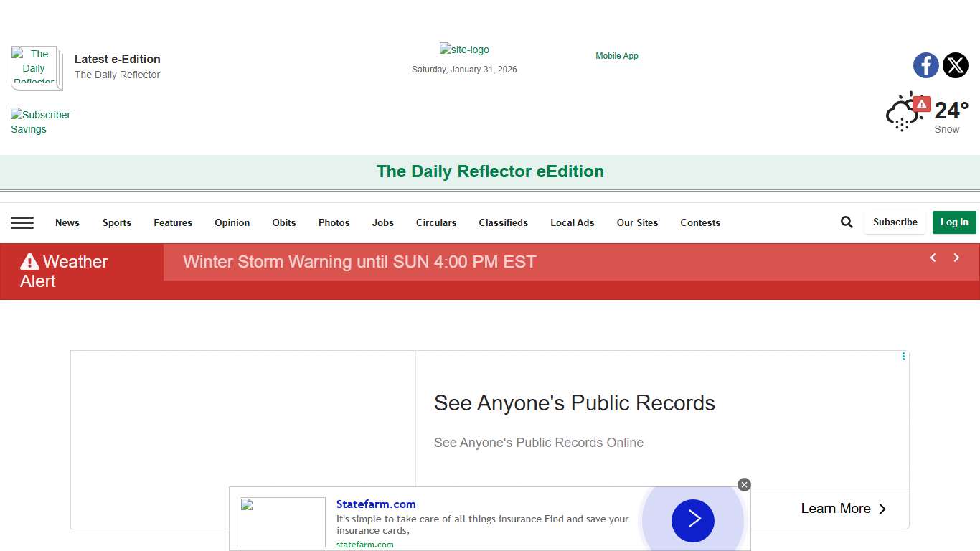This screenshot has width=980, height=551.
Task: Click the weather warning triangle icon
Action: pyautogui.click(x=922, y=103)
